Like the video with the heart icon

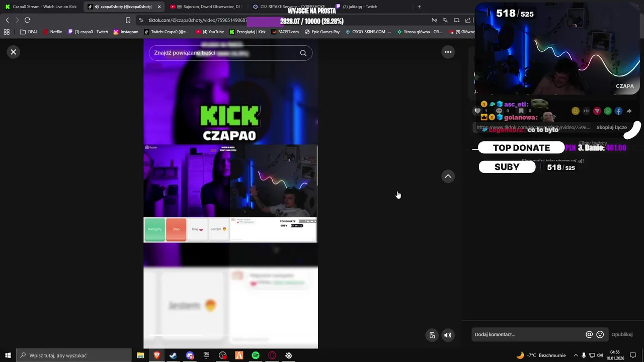coord(477,111)
